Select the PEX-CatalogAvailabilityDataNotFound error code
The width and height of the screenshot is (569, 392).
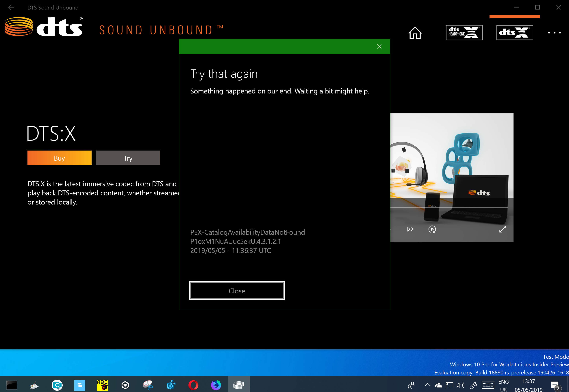click(x=247, y=232)
